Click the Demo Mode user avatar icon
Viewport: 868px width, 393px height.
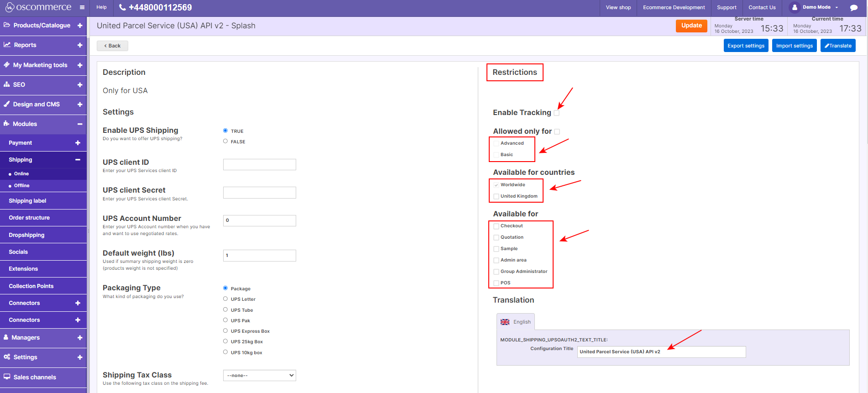coord(795,7)
